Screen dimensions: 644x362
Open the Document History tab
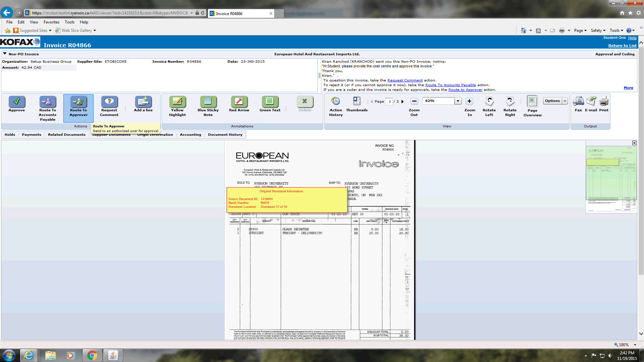[x=225, y=135]
